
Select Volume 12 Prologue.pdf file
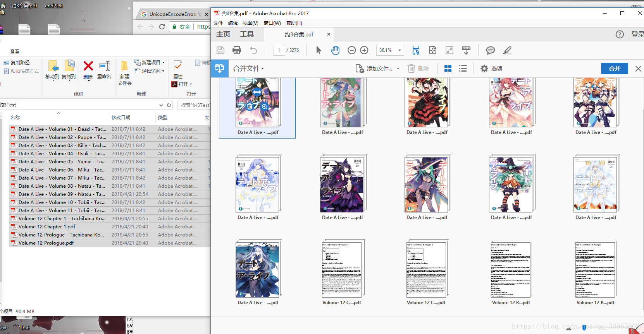[110, 243]
